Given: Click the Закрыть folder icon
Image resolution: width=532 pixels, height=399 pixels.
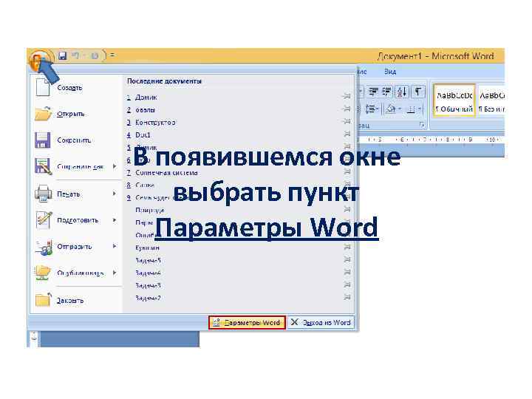Looking at the screenshot, I should [x=43, y=299].
